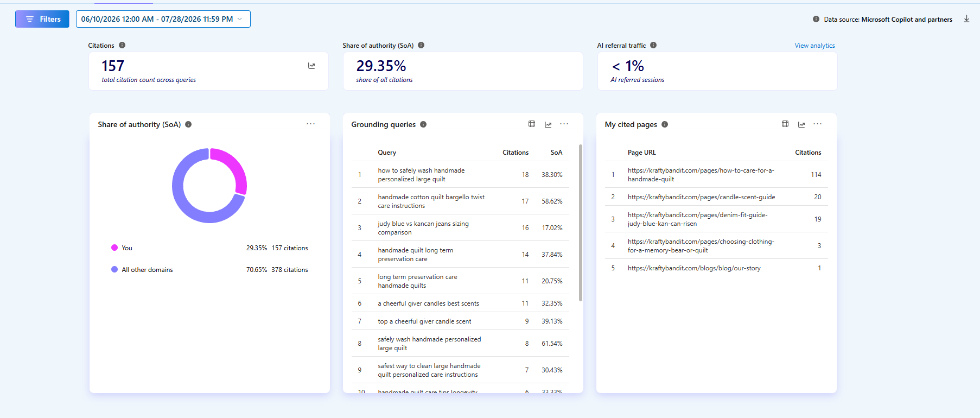Image resolution: width=980 pixels, height=418 pixels.
Task: Open the how-to-care-for-a-handmade-quilt page URL
Action: [701, 175]
